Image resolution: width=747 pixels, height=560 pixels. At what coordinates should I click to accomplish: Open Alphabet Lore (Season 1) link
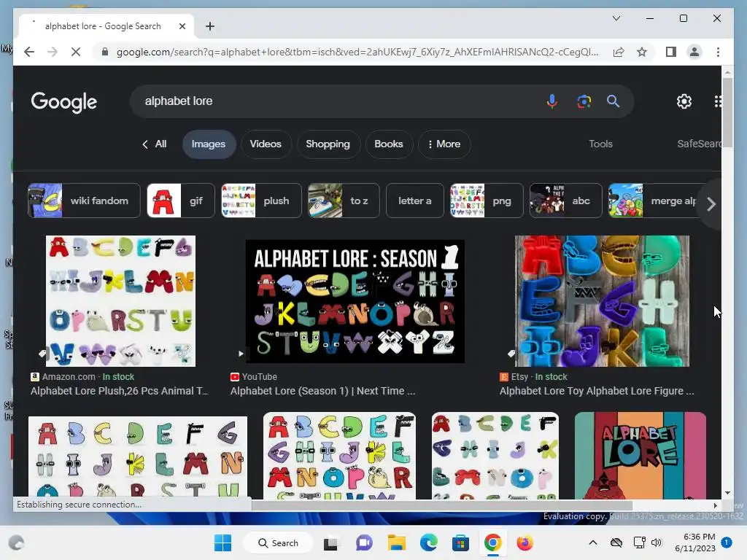coord(322,391)
